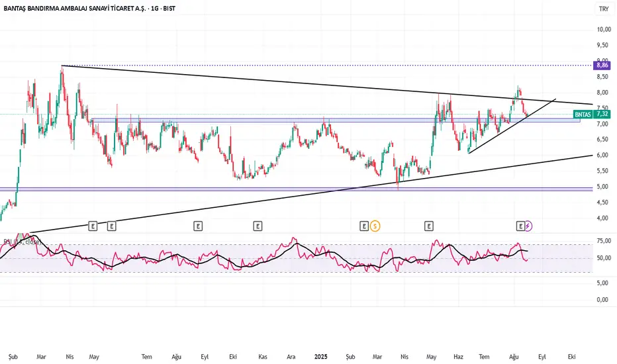Click the 50,00 RSI axis value

[604, 258]
